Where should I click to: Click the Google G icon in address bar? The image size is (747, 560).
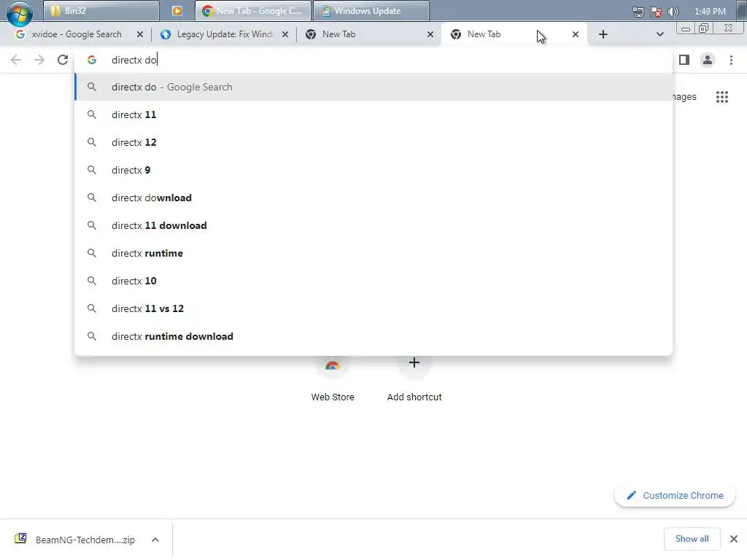pyautogui.click(x=92, y=60)
